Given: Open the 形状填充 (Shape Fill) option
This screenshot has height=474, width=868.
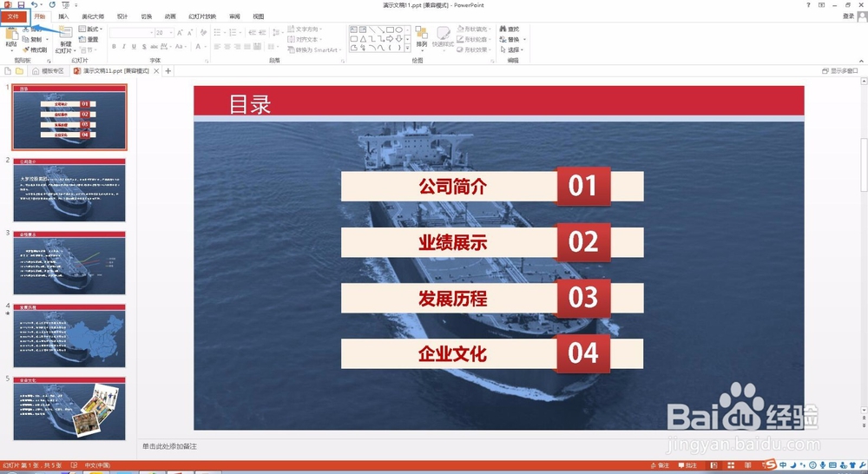Looking at the screenshot, I should point(473,29).
